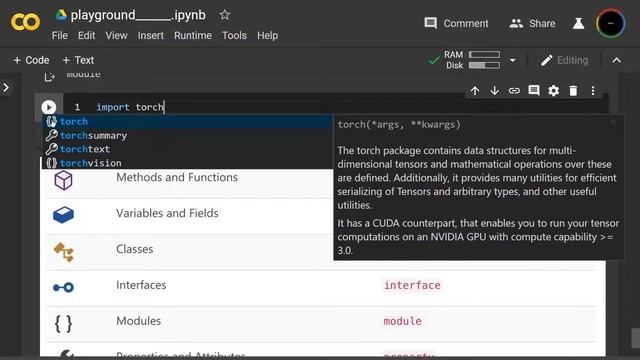Star the notebook with the star icon
640x360 pixels.
click(224, 15)
